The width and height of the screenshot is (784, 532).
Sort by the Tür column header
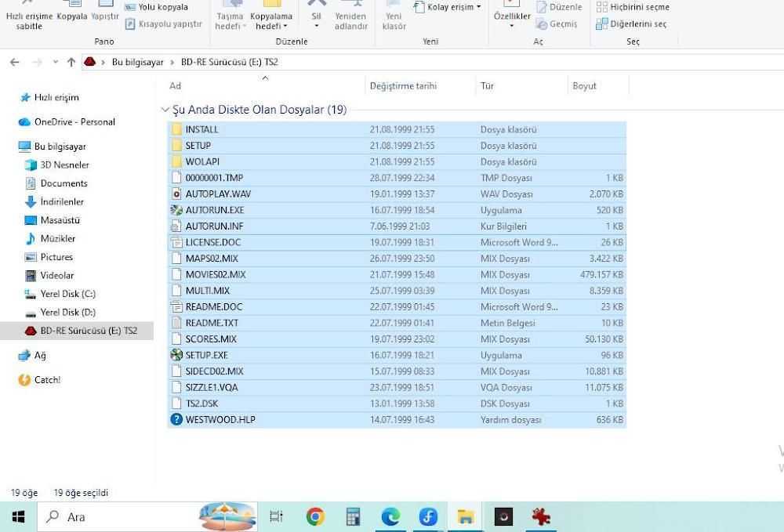click(x=521, y=85)
